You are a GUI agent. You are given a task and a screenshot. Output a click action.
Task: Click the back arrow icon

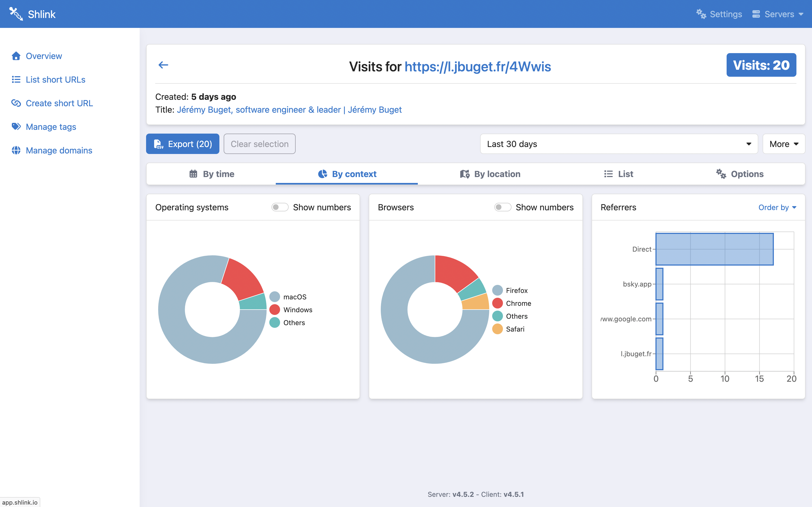pos(163,65)
